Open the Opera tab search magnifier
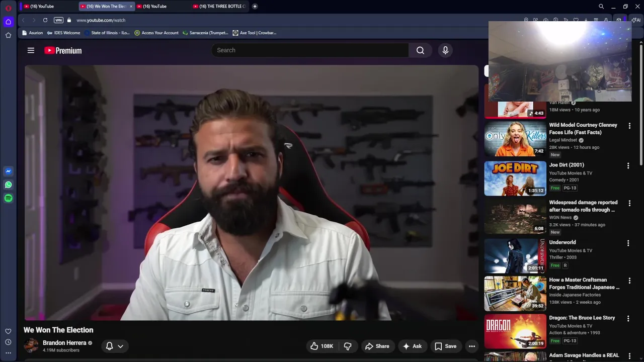 (x=601, y=7)
